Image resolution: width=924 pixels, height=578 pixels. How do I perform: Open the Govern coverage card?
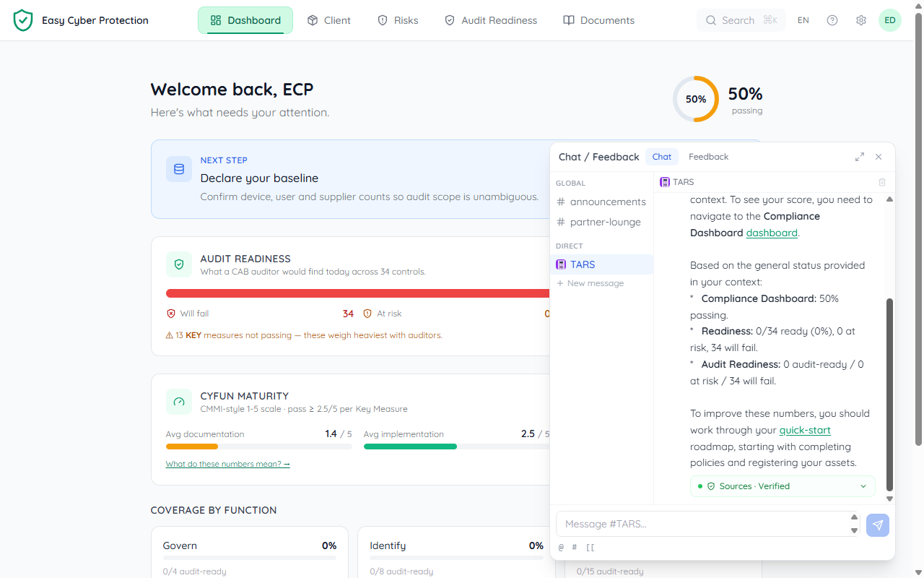click(250, 552)
